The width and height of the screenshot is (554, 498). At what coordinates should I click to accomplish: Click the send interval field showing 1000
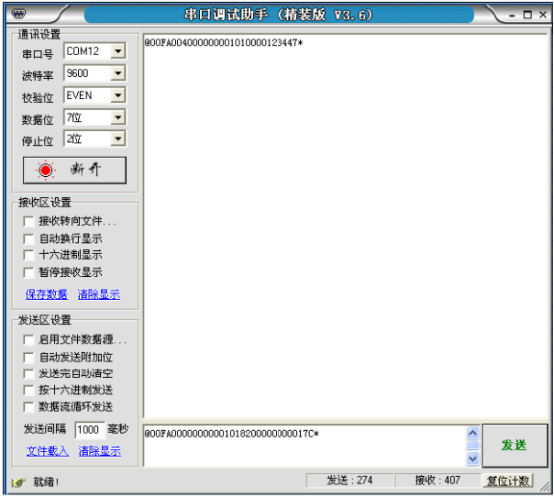(x=90, y=430)
